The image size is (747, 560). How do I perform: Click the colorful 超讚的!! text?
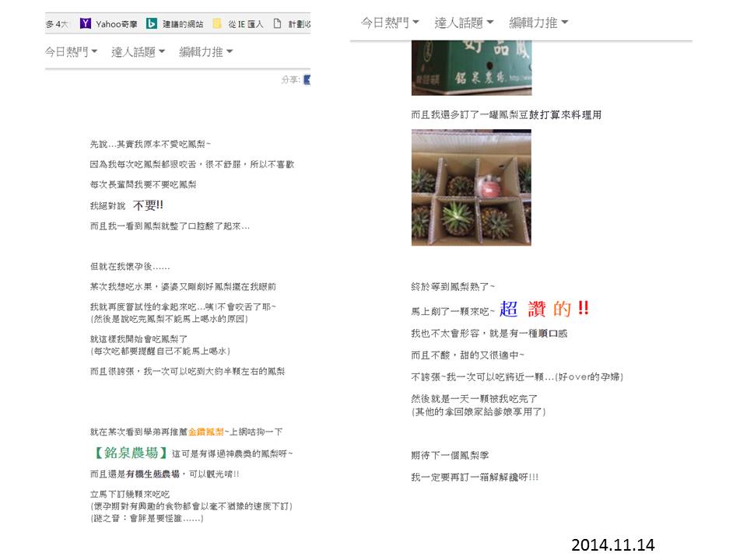(544, 309)
